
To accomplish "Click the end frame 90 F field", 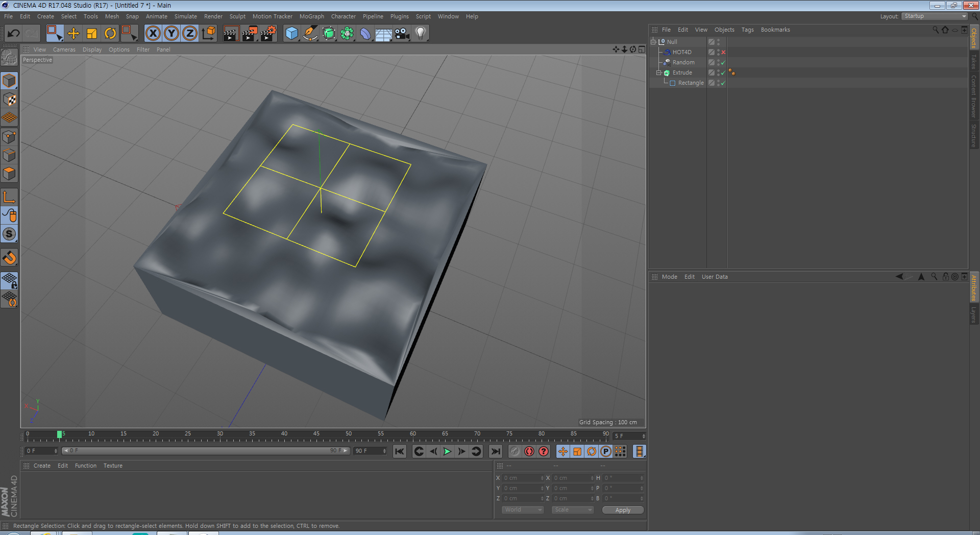I will 371,451.
